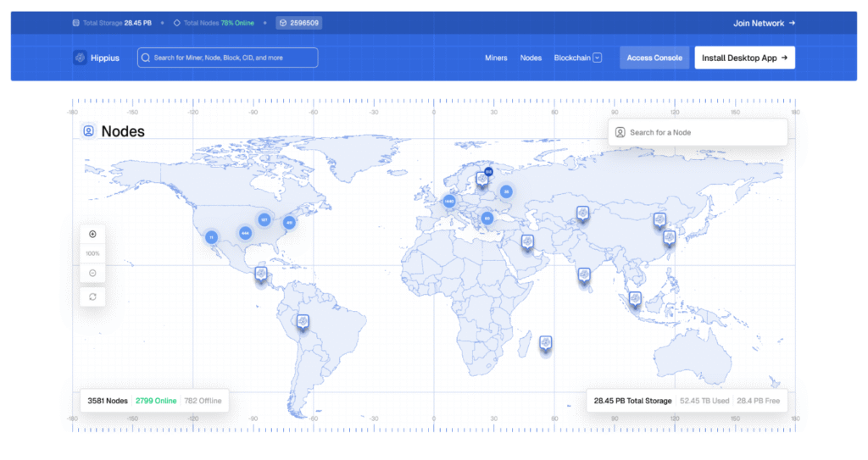Image resolution: width=868 pixels, height=460 pixels.
Task: Click the node pin near Madagascar
Action: [546, 343]
